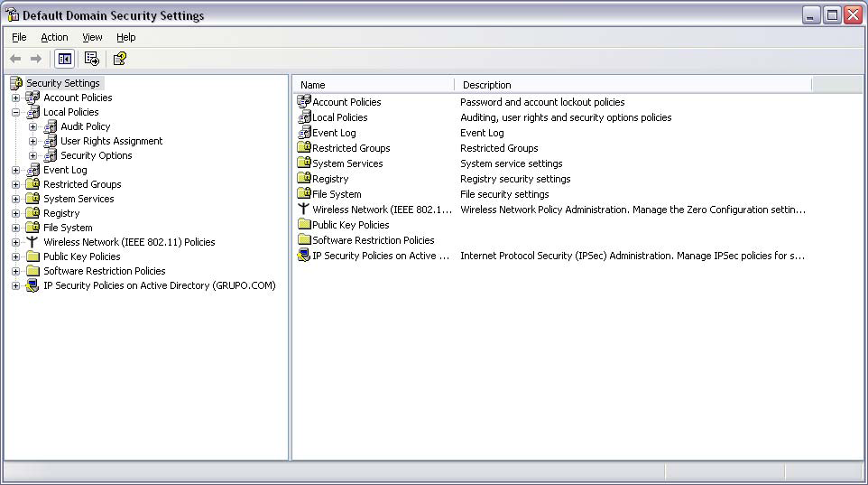
Task: Select System Services label in tree
Action: (78, 199)
